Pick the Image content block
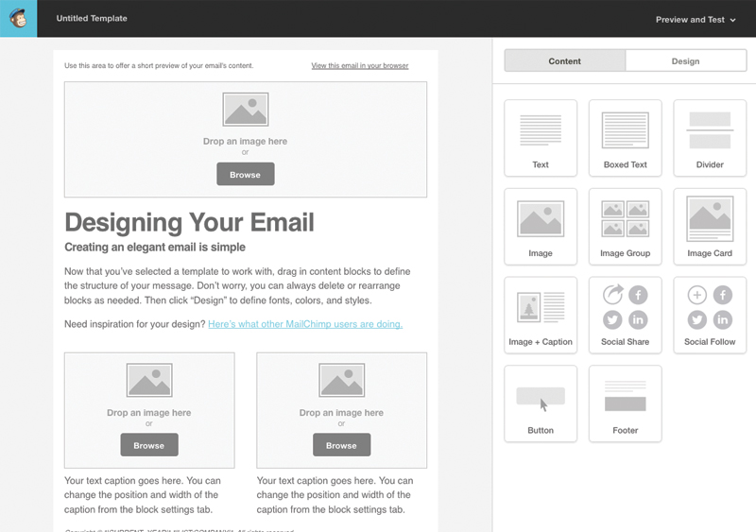756x532 pixels. click(541, 226)
